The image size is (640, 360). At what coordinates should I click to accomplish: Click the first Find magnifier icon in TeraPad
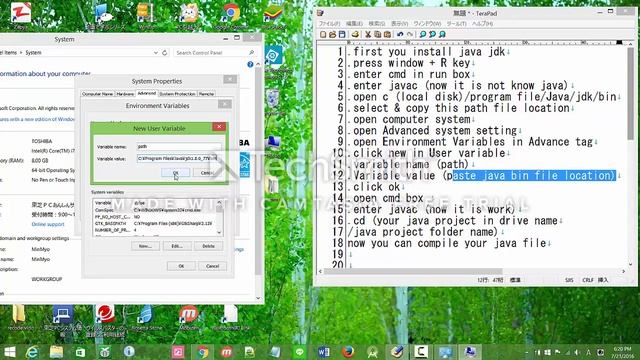tap(422, 35)
